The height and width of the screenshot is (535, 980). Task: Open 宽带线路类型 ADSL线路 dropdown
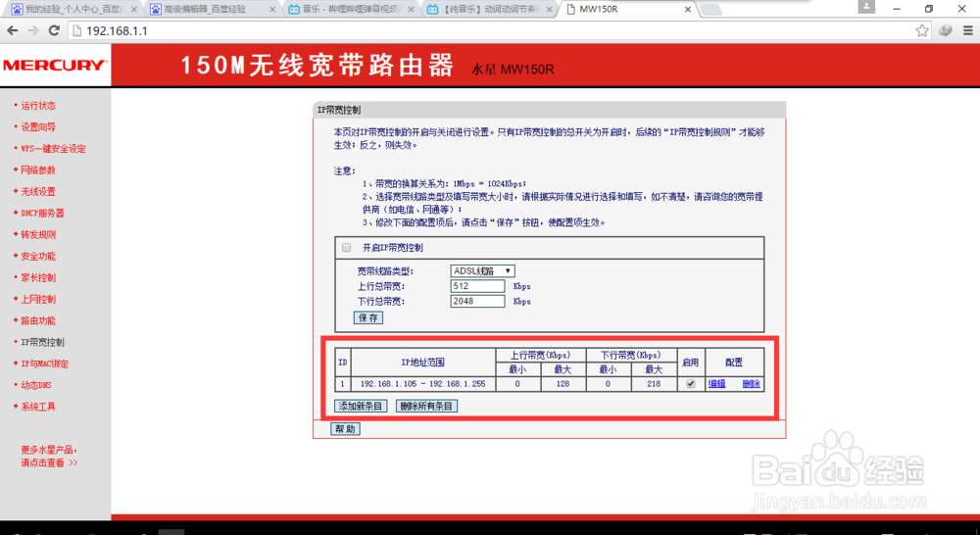point(482,271)
